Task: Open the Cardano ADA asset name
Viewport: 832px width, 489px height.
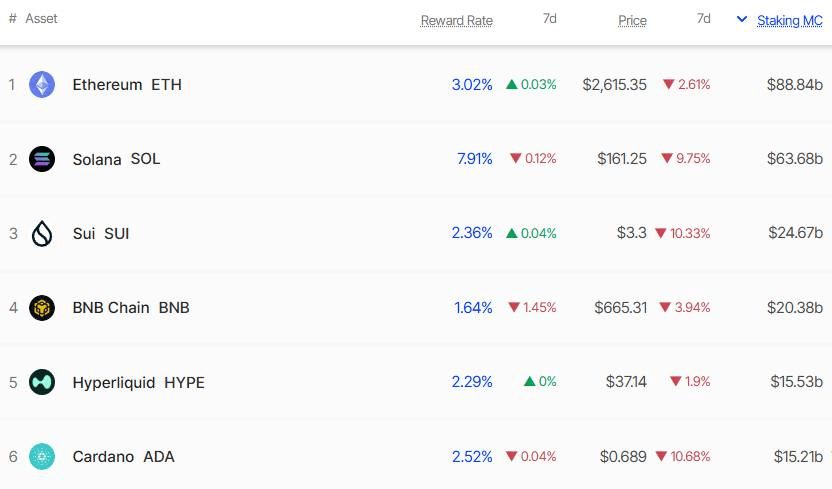Action: (x=123, y=456)
